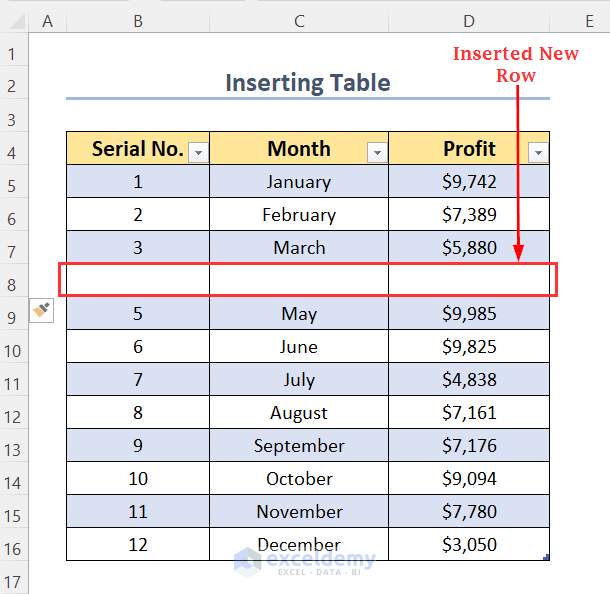Image resolution: width=610 pixels, height=594 pixels.
Task: Select row 16 header
Action: click(x=13, y=549)
